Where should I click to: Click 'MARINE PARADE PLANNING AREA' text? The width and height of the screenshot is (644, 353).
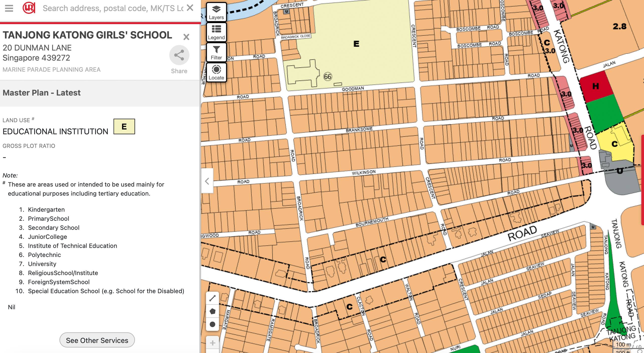51,70
